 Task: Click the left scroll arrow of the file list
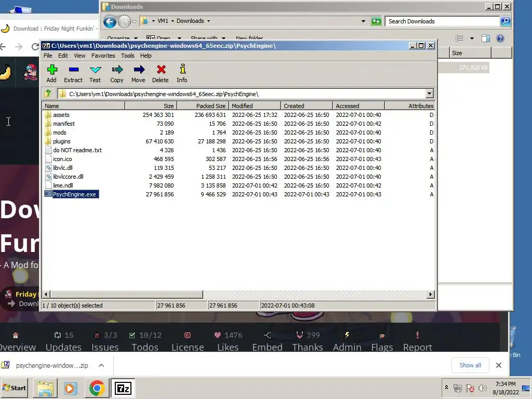tap(46, 294)
